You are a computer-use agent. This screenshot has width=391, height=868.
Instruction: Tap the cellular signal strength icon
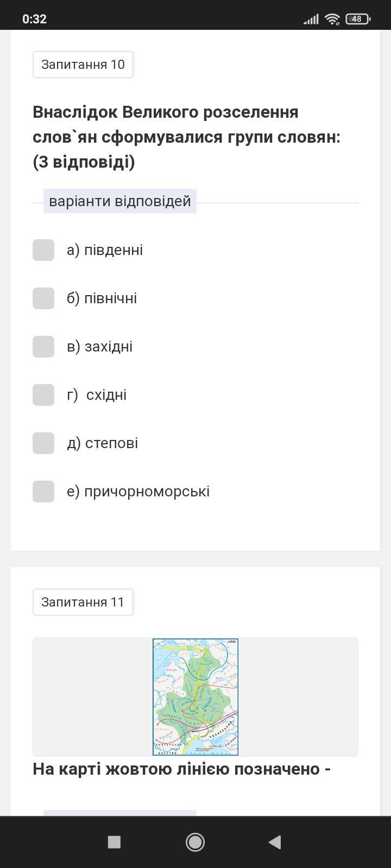coord(311,20)
